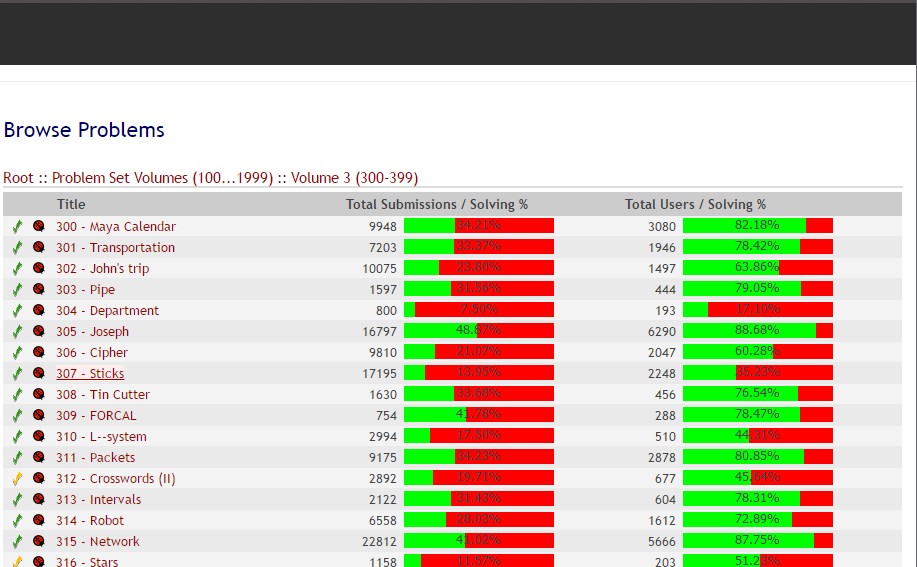Viewport: 917px width, 567px height.
Task: Open problem 308 - Tin Cutter
Action: tap(103, 395)
